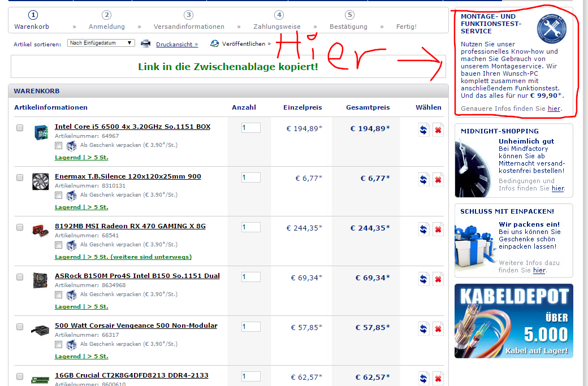Click 'hier' link in Montage service box
The image size is (588, 386).
(x=554, y=109)
